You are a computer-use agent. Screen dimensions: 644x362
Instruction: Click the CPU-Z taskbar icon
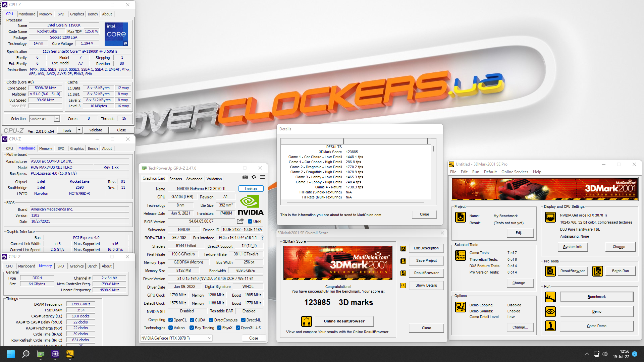click(55, 354)
